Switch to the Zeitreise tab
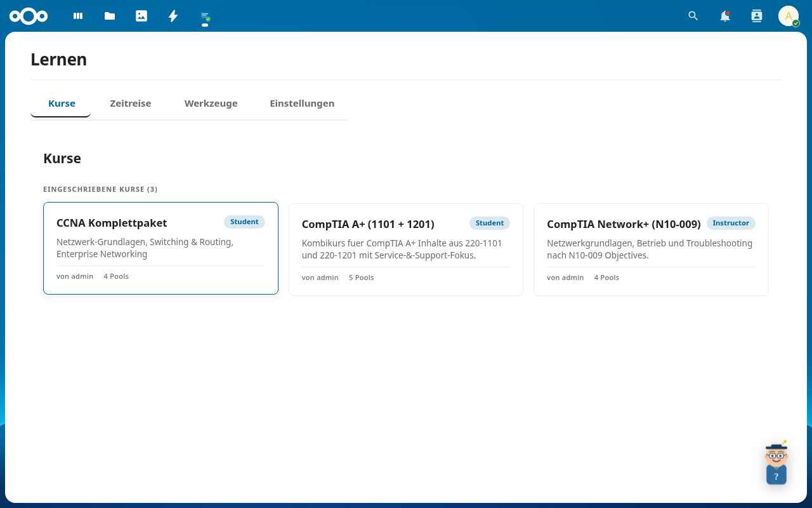This screenshot has width=812, height=508. pos(131,103)
